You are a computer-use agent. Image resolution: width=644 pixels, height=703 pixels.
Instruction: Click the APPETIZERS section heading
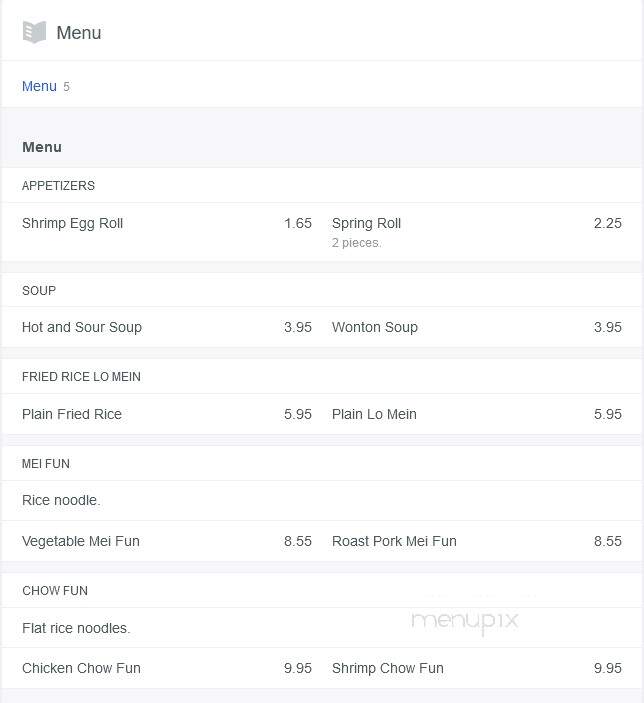point(58,186)
